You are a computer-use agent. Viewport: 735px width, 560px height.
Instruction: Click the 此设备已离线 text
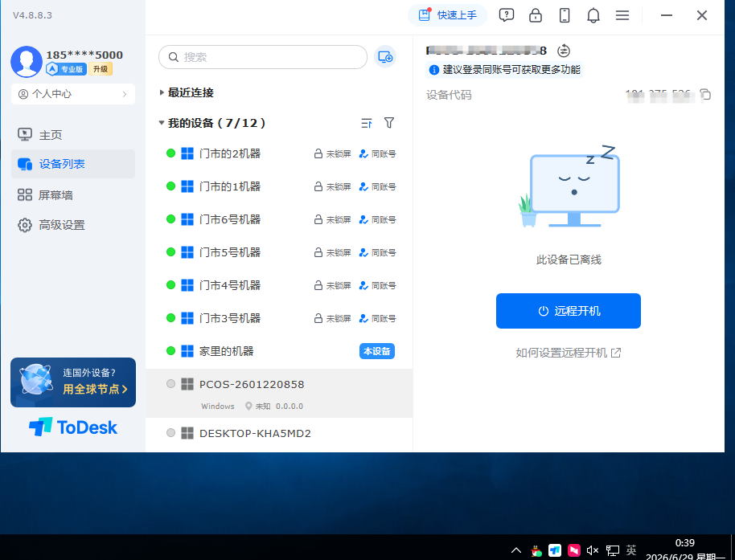[x=569, y=260]
